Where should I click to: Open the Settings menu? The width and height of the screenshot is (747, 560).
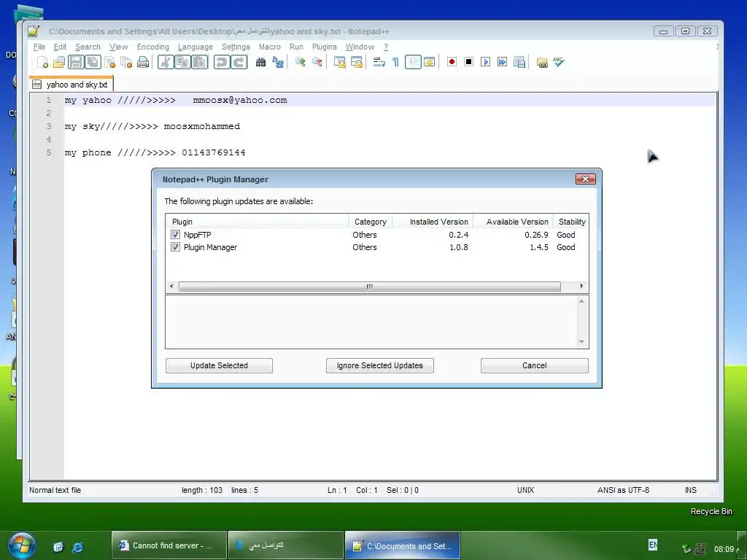point(236,47)
